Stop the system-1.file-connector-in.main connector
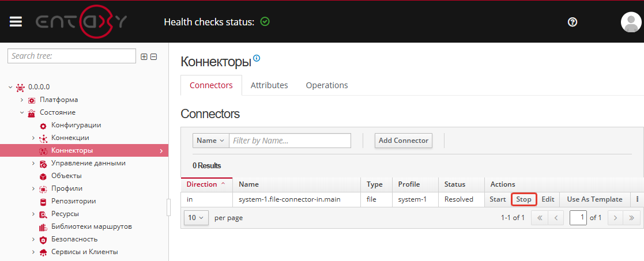This screenshot has height=261, width=644. pos(524,199)
